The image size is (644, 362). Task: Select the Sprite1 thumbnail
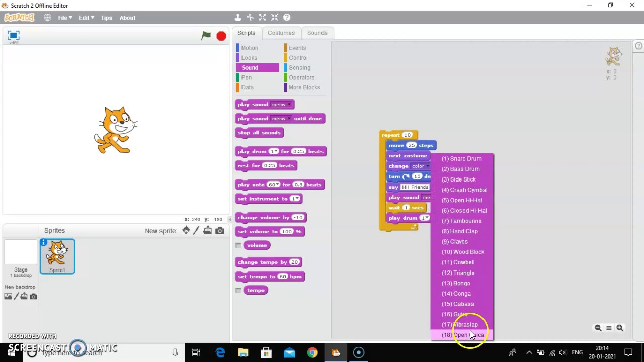click(x=57, y=256)
